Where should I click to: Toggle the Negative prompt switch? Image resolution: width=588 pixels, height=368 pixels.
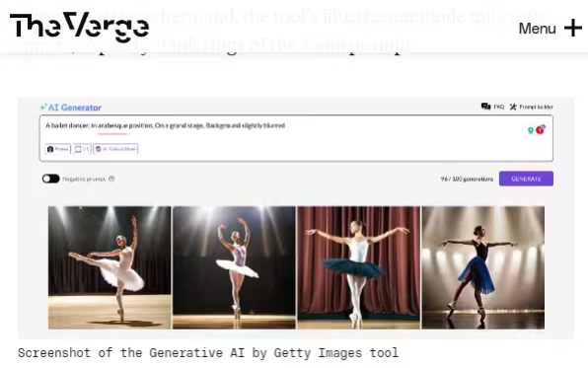point(50,179)
